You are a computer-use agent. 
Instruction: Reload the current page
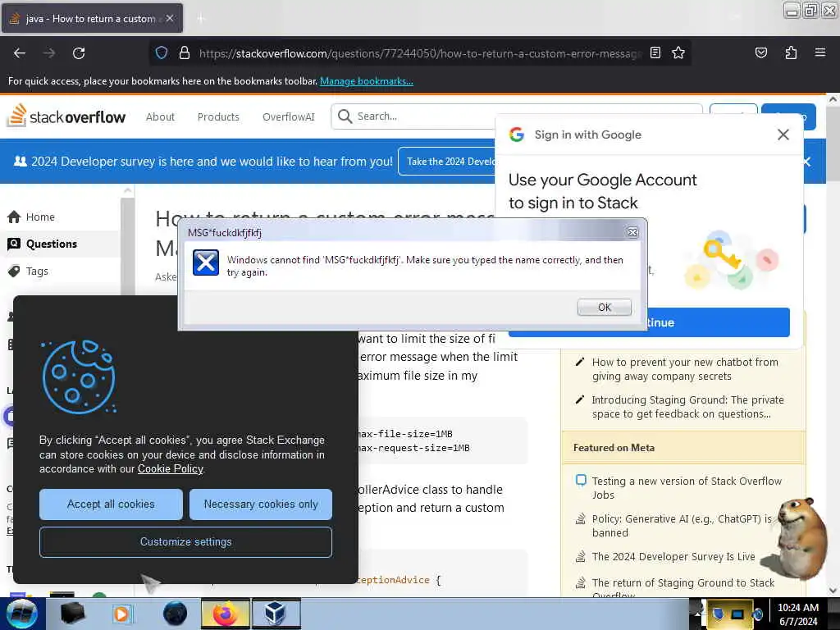point(79,53)
